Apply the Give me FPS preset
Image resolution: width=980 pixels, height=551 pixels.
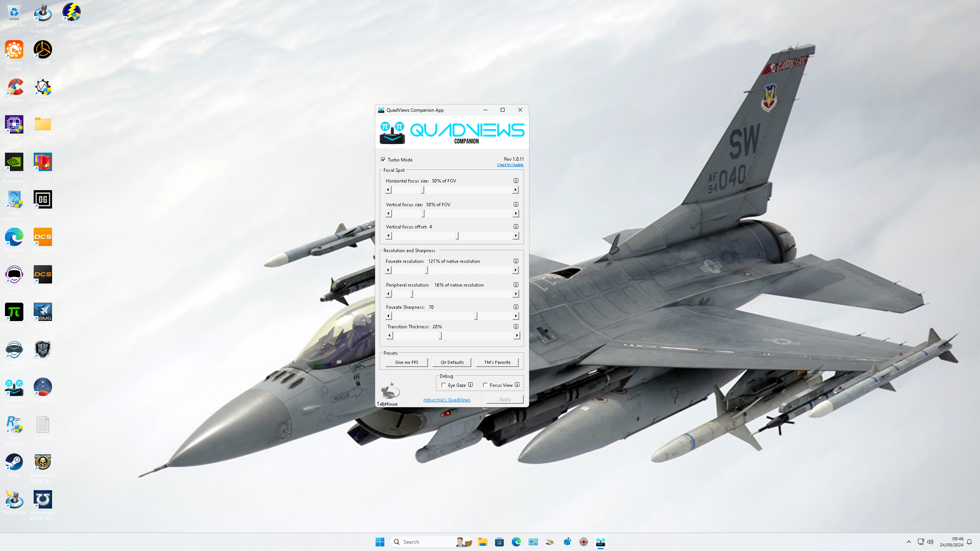[x=407, y=362]
